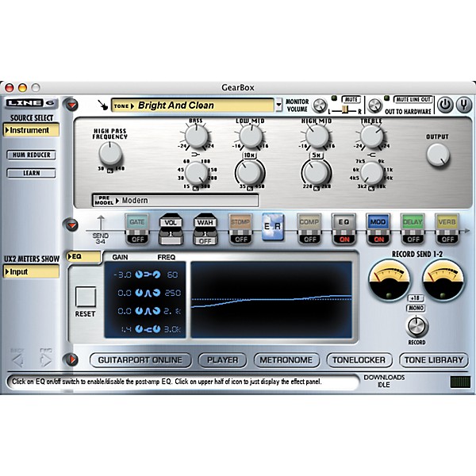Open the DELAY effect icon
Screen dimensions: 476x476
coord(413,222)
